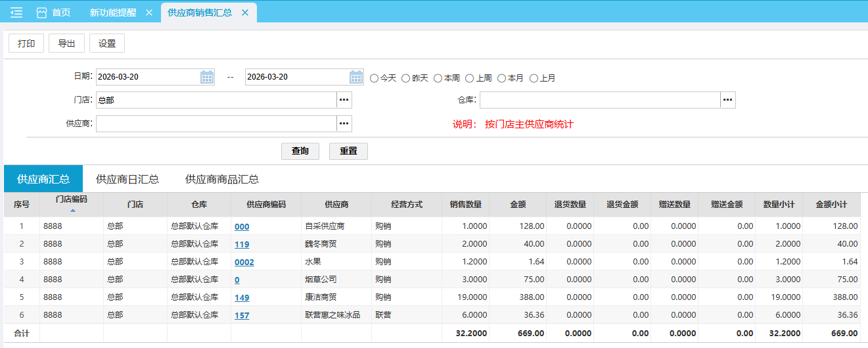Click sort arrow under 门店编码 header
The height and width of the screenshot is (348, 868).
(x=72, y=211)
